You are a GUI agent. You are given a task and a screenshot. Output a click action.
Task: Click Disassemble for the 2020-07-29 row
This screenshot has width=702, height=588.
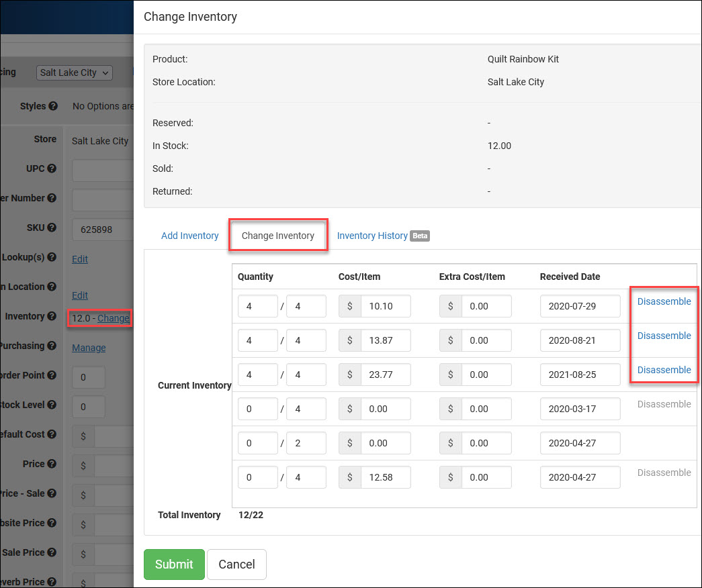[664, 301]
